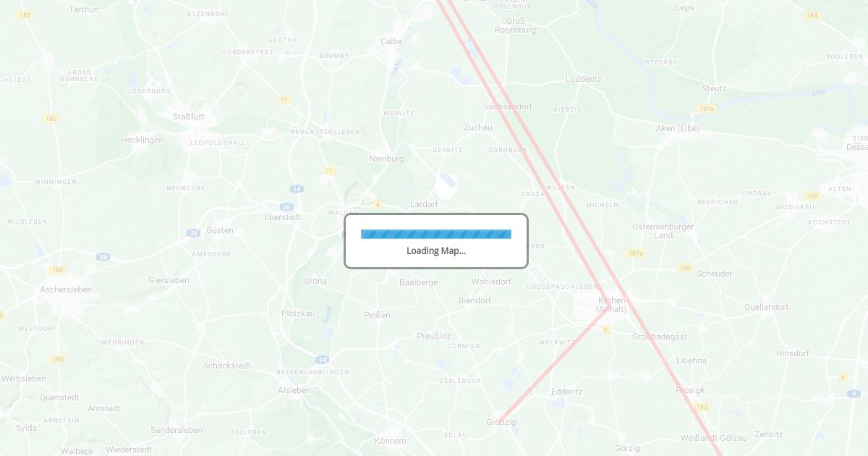
Task: Click the Calbe label on the map
Action: [391, 41]
